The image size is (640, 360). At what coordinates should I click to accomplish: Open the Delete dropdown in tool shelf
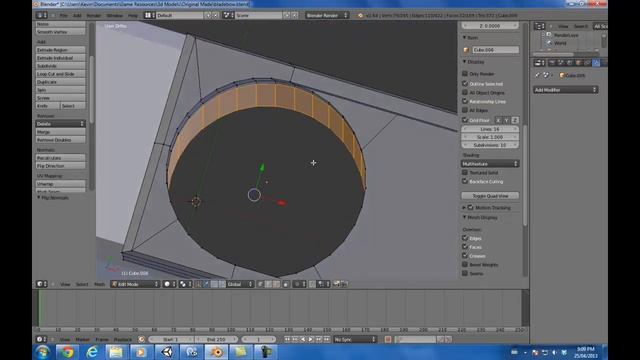[60, 123]
